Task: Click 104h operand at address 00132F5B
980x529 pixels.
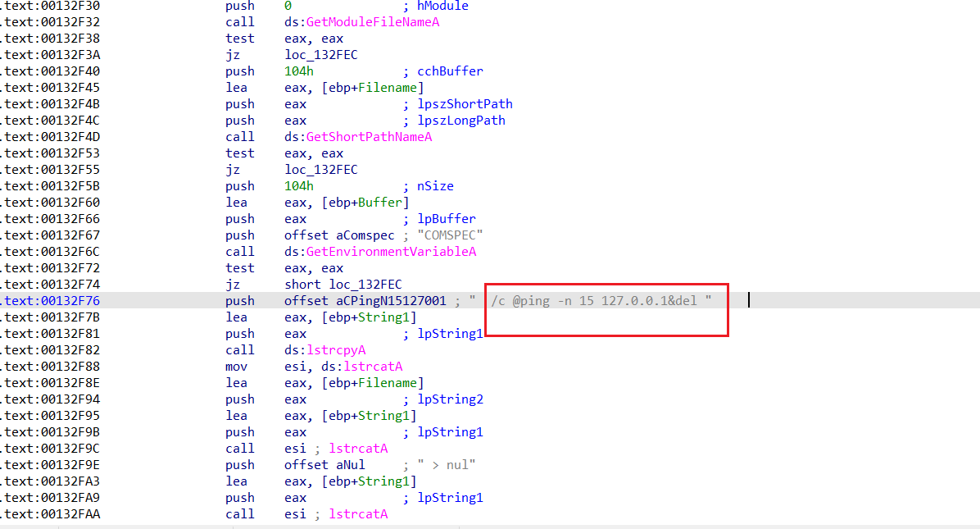Action: pyautogui.click(x=299, y=185)
